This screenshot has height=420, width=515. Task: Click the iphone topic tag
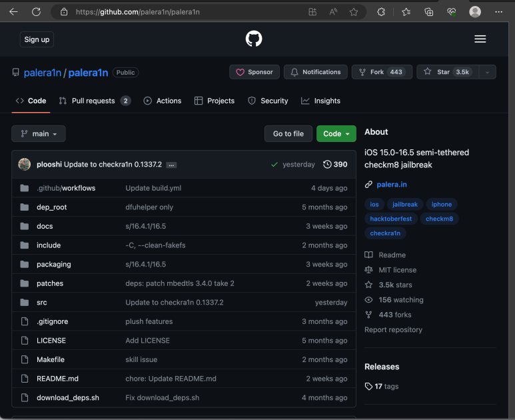(442, 205)
